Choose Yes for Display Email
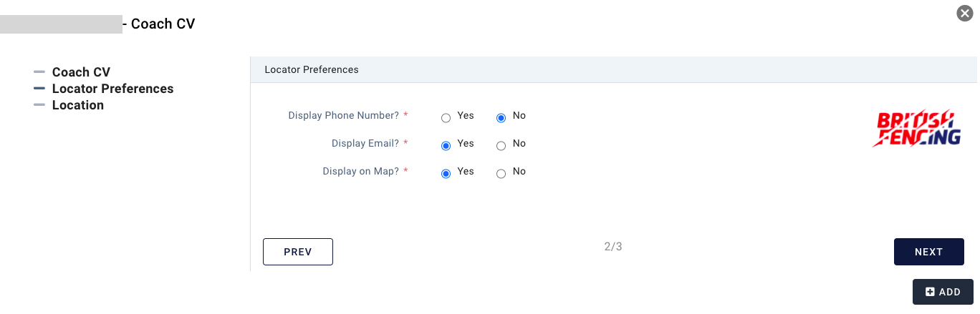The width and height of the screenshot is (980, 314). point(446,145)
